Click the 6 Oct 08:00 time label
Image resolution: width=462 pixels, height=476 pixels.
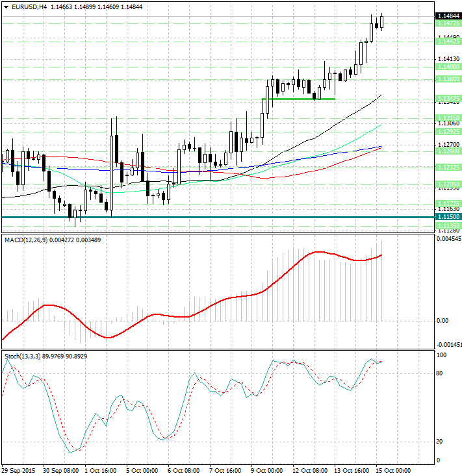point(184,471)
